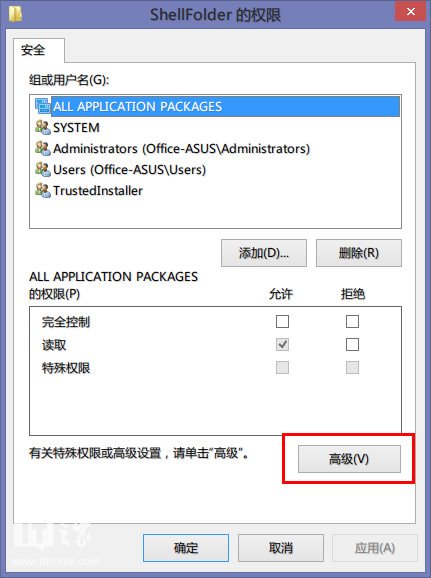
Task: Click the Administrators group icon
Action: [x=43, y=148]
